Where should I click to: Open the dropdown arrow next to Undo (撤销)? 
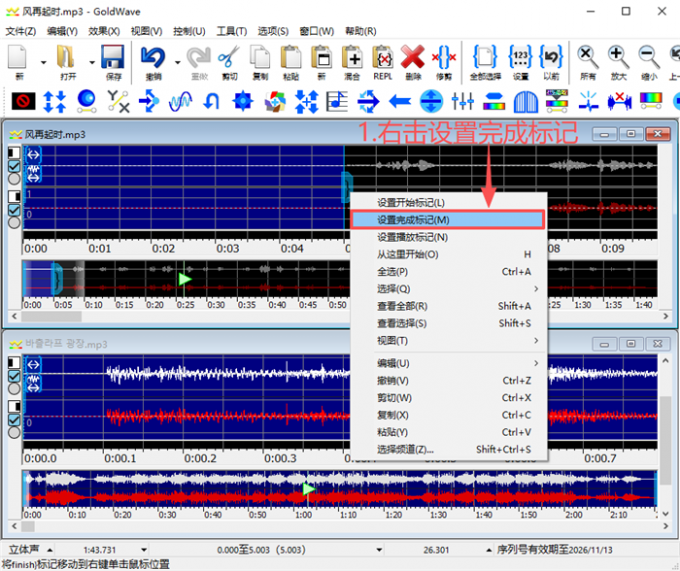point(178,60)
